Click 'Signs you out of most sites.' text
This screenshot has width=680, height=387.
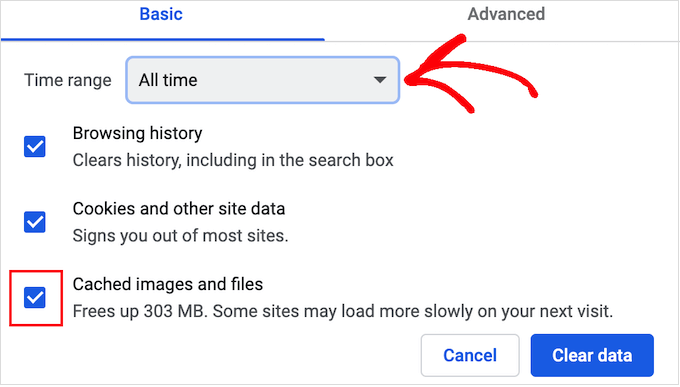point(180,236)
